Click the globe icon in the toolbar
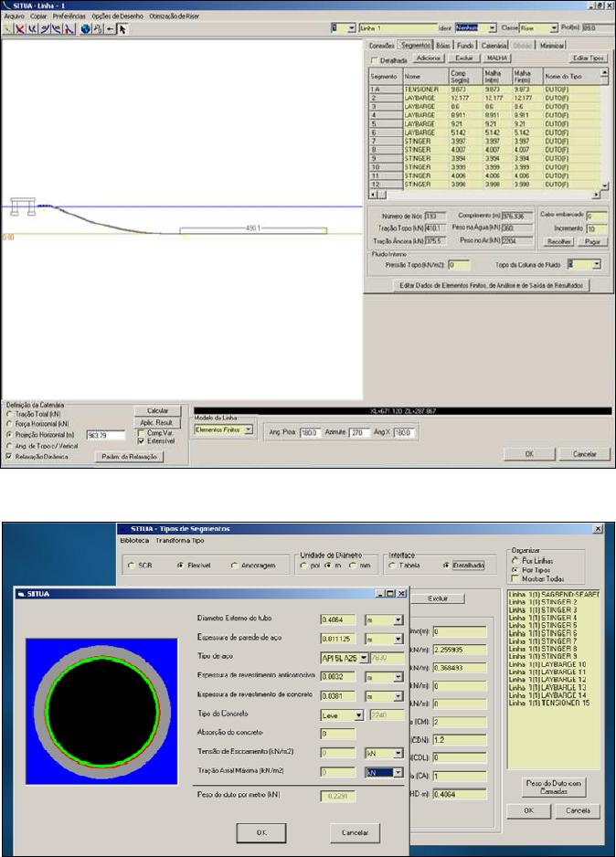The height and width of the screenshot is (857, 616). (85, 28)
